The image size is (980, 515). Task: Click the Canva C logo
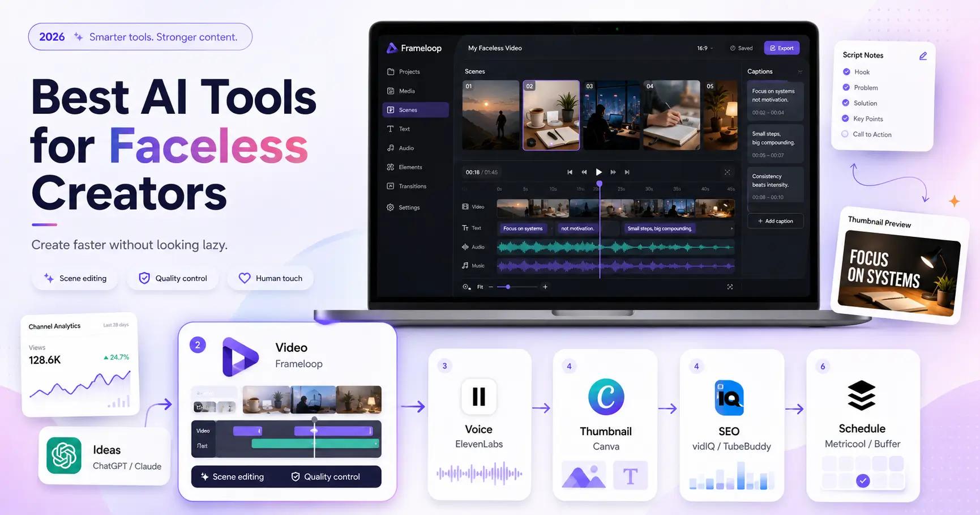coord(606,397)
